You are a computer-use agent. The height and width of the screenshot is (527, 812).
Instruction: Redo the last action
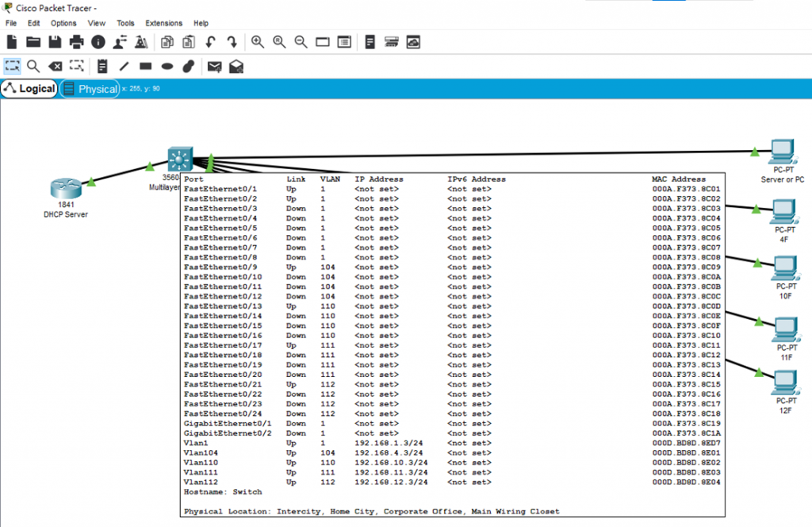pyautogui.click(x=232, y=42)
